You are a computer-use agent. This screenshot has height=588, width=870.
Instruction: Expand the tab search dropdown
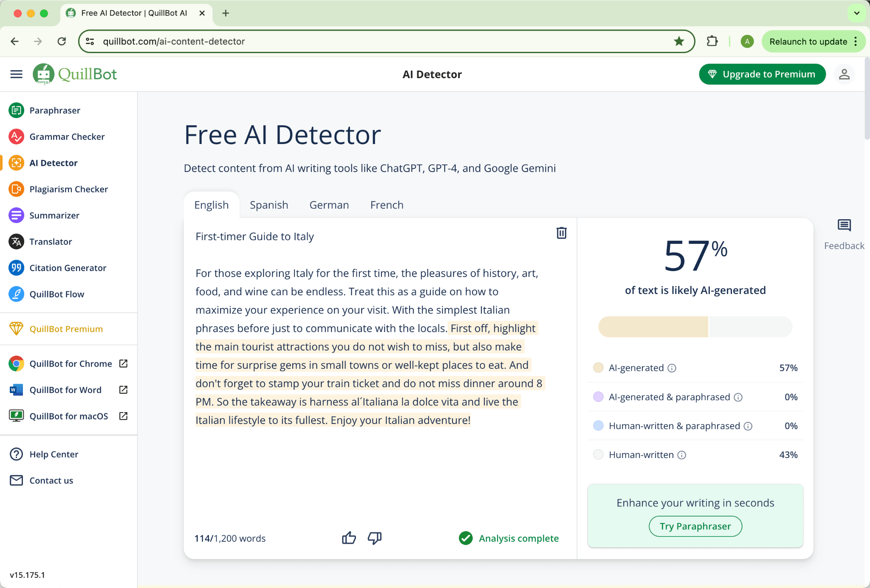(x=856, y=13)
